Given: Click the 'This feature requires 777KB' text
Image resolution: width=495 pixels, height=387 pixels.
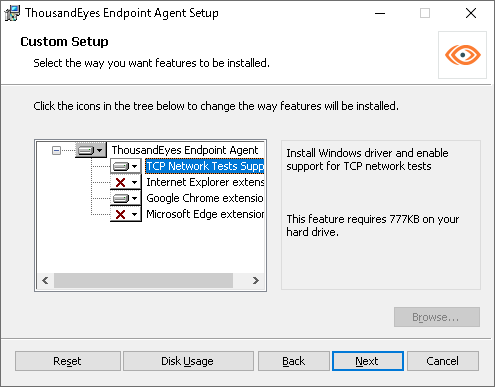Looking at the screenshot, I should (373, 226).
